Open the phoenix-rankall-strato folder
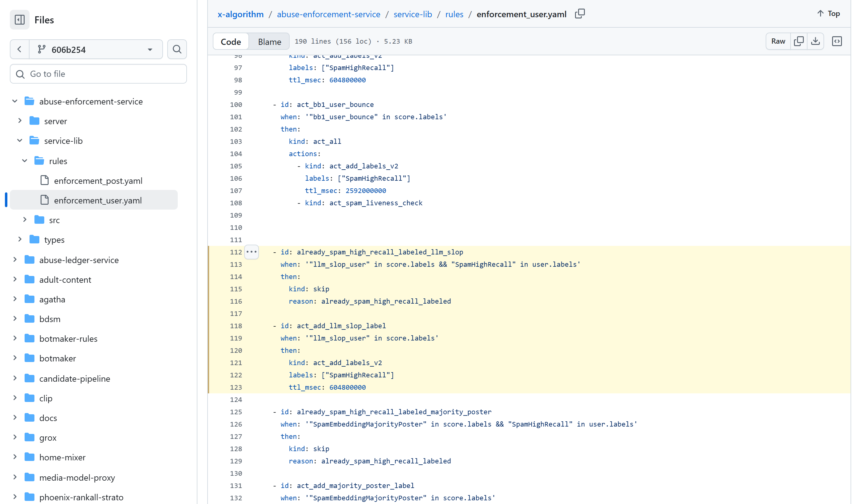The image size is (861, 504). 81,497
